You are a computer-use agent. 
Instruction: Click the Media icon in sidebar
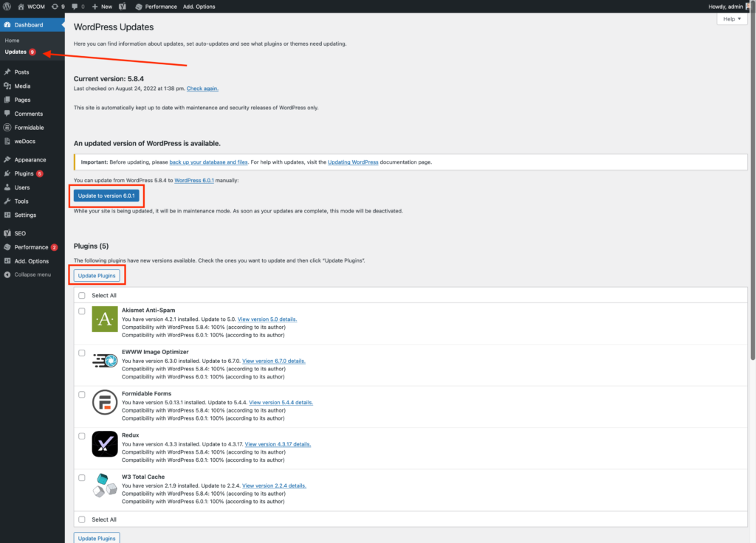pyautogui.click(x=7, y=86)
